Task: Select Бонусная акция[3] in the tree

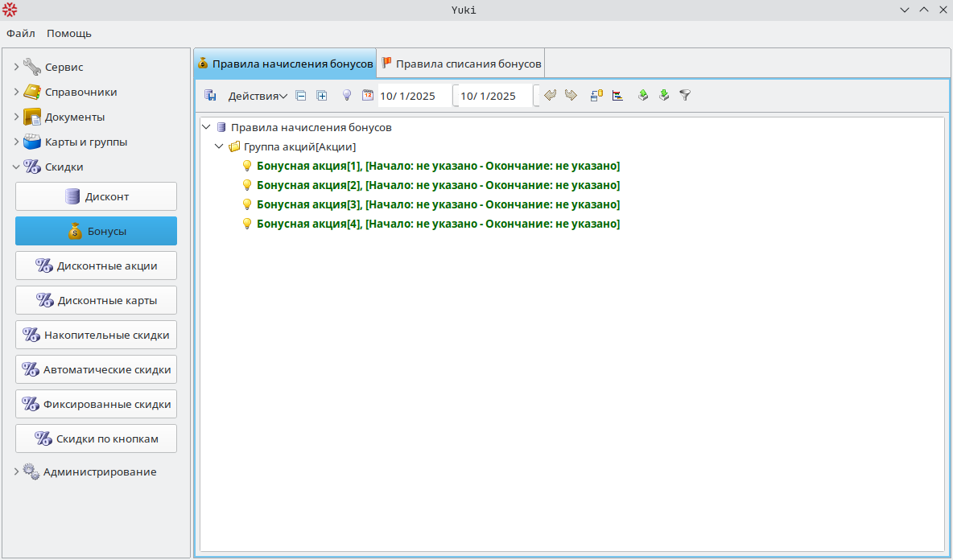Action: tap(438, 204)
